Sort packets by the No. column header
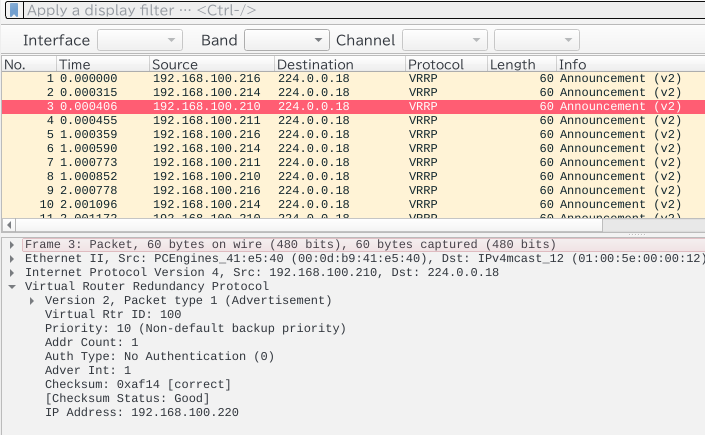 click(29, 64)
